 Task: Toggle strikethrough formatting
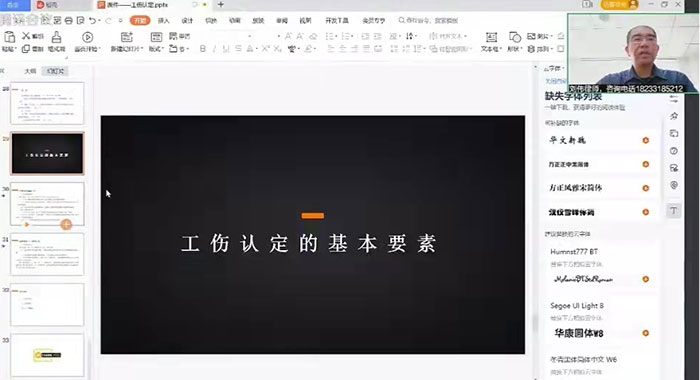[x=238, y=49]
